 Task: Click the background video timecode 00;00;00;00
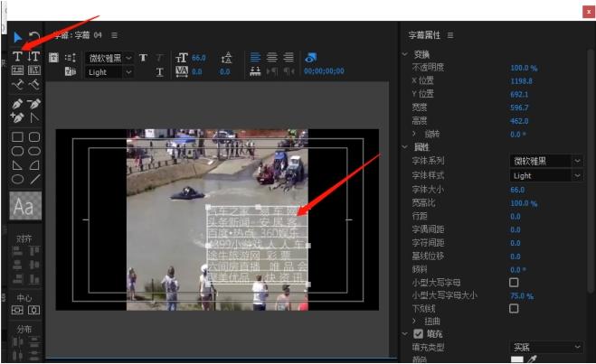pyautogui.click(x=324, y=71)
